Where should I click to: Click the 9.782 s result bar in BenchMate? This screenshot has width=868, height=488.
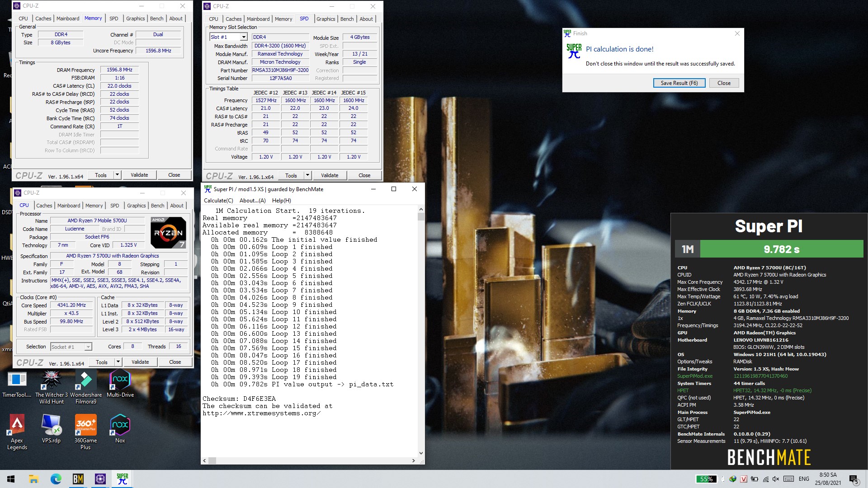pos(781,249)
